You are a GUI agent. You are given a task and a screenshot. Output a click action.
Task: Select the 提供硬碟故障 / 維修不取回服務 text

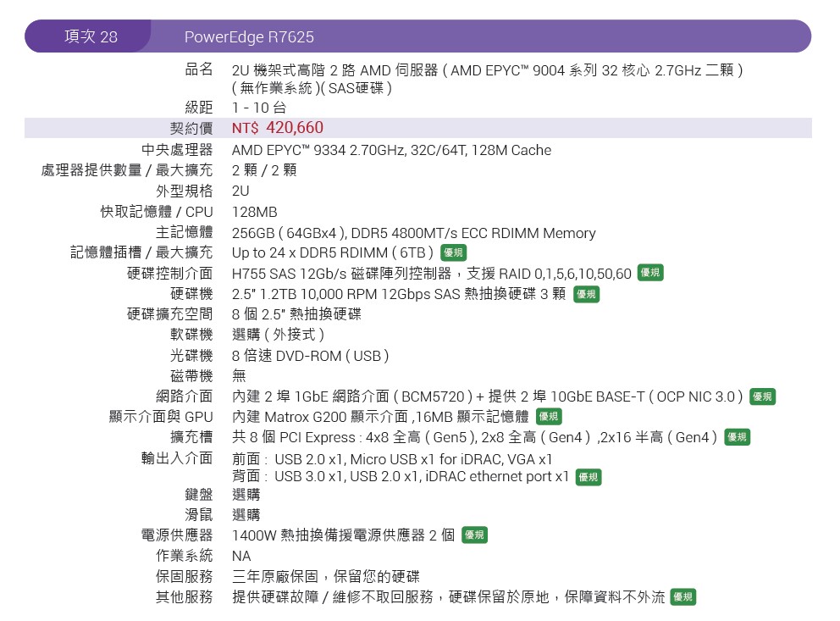click(x=448, y=597)
